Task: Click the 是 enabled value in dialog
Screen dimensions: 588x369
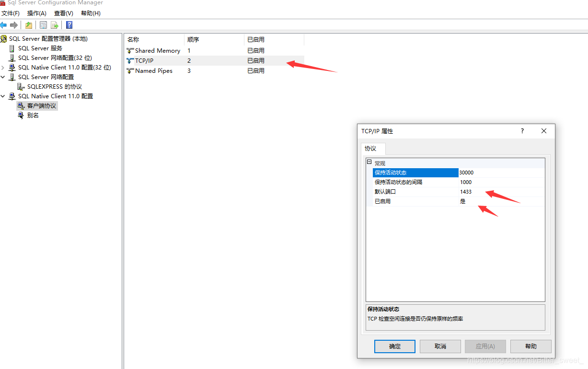Action: pos(501,201)
